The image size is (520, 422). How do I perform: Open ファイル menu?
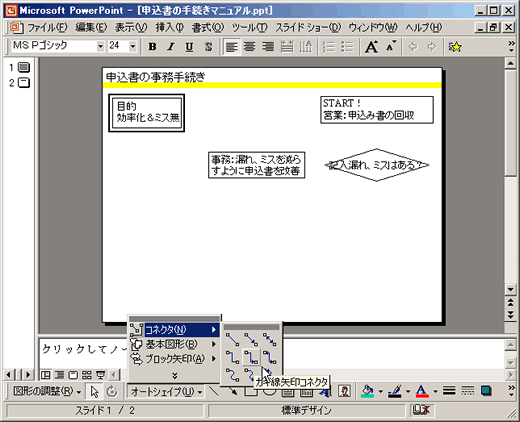coord(47,27)
